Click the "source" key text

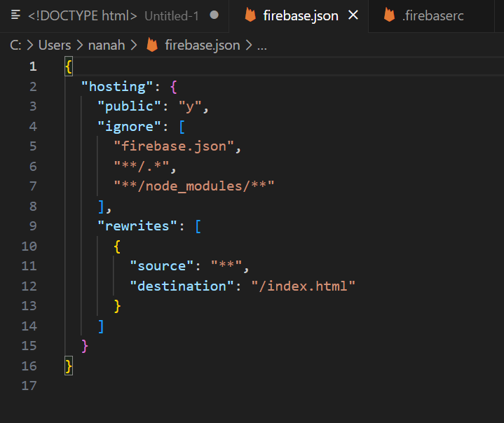pos(162,266)
